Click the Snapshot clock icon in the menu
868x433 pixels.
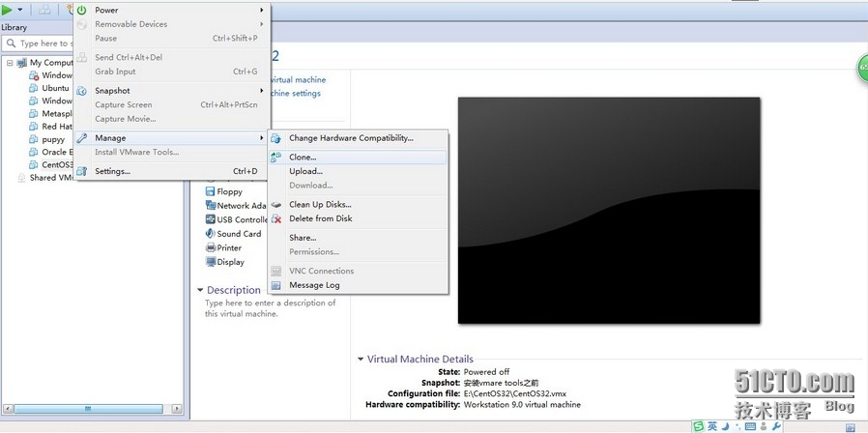coord(82,91)
